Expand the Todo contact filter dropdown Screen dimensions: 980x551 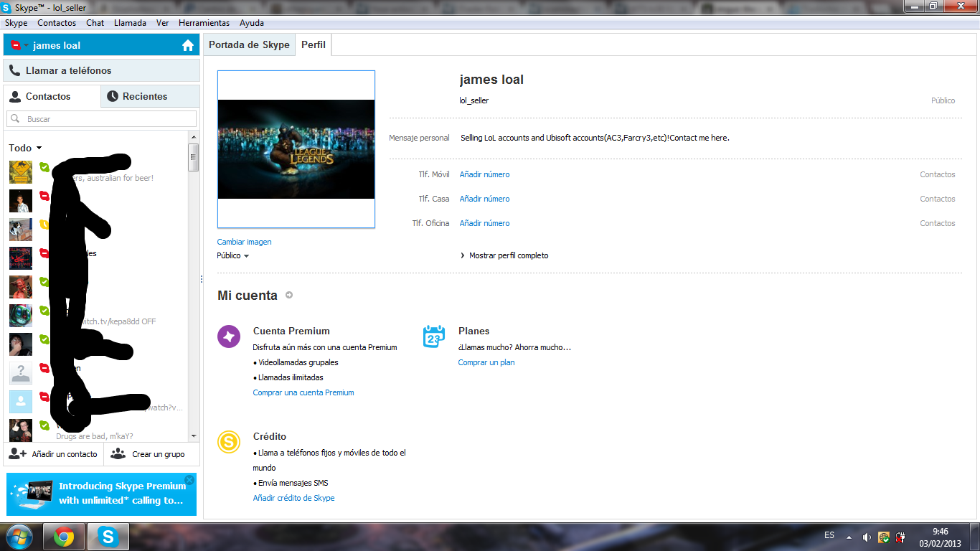pyautogui.click(x=25, y=148)
